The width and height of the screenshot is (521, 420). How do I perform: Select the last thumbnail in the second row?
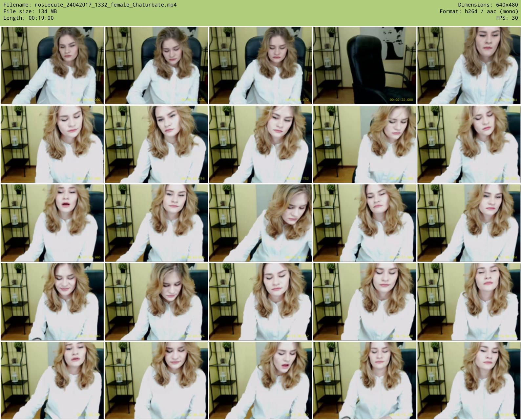coord(469,144)
